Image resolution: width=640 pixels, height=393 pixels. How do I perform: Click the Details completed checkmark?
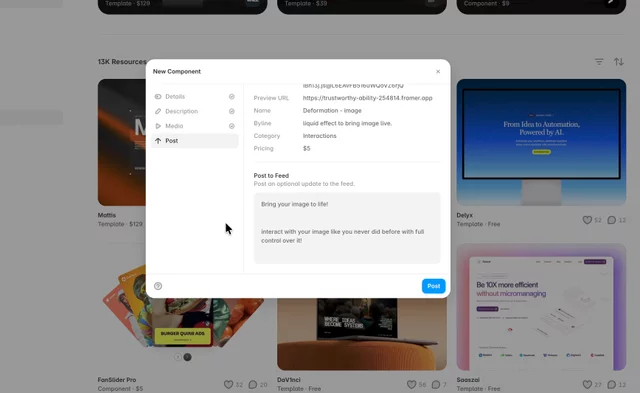click(231, 97)
